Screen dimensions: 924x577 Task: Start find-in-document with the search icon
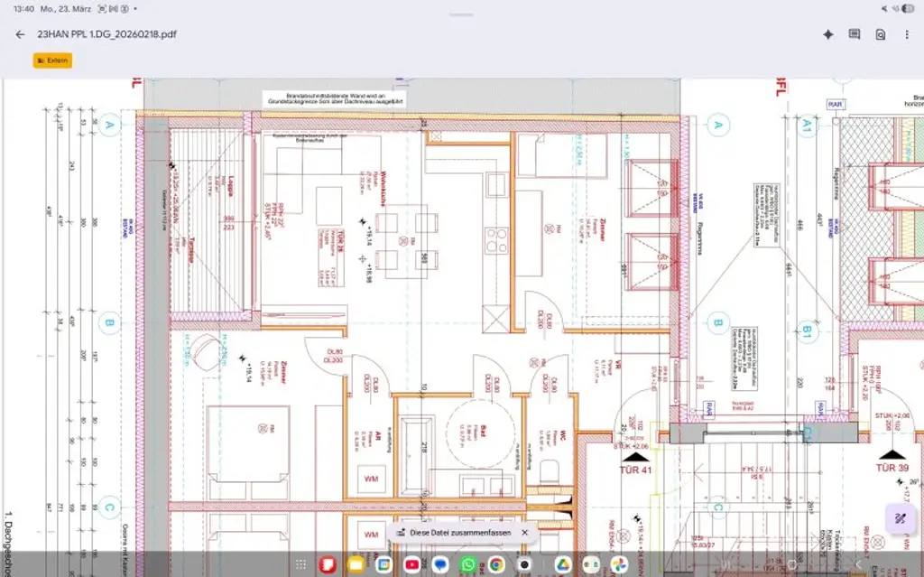coord(879,34)
